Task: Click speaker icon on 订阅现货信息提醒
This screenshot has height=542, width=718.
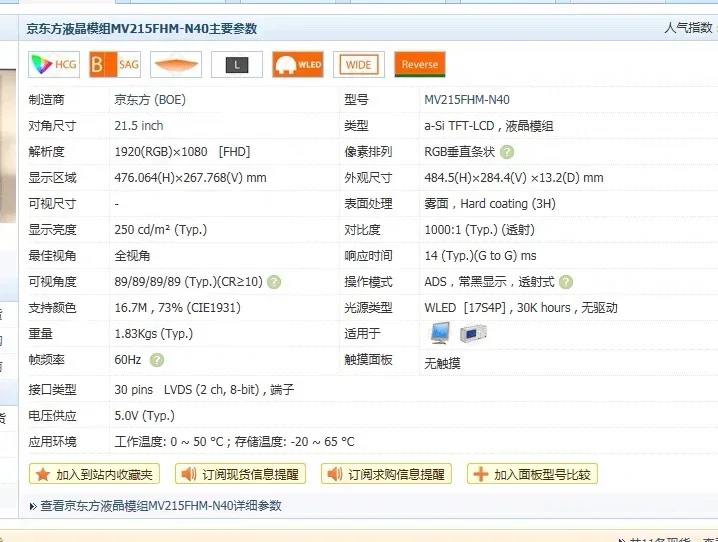Action: tap(189, 474)
